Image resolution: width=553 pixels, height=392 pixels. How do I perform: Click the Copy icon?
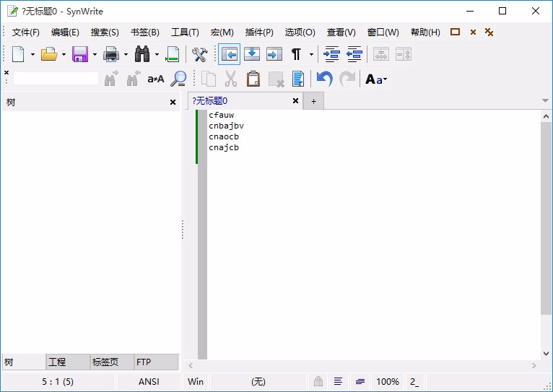point(209,79)
